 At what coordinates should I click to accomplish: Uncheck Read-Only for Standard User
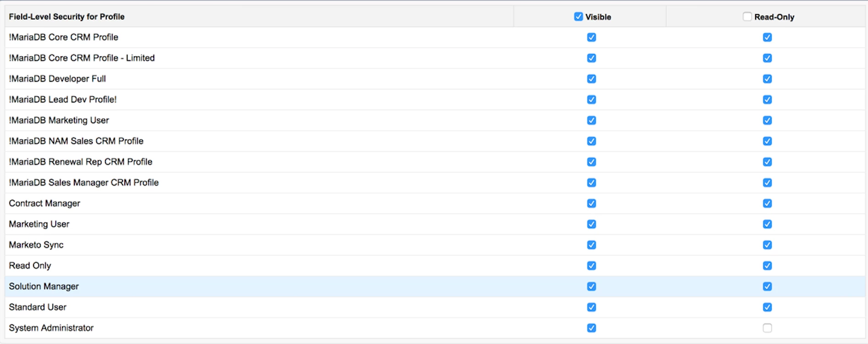pos(768,307)
